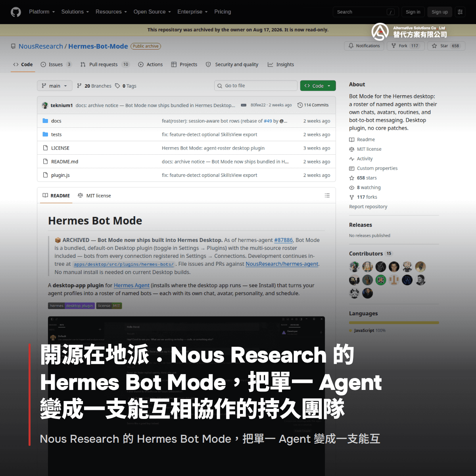This screenshot has height=476, width=476.
Task: Open the Hermes Agent link
Action: point(132,285)
